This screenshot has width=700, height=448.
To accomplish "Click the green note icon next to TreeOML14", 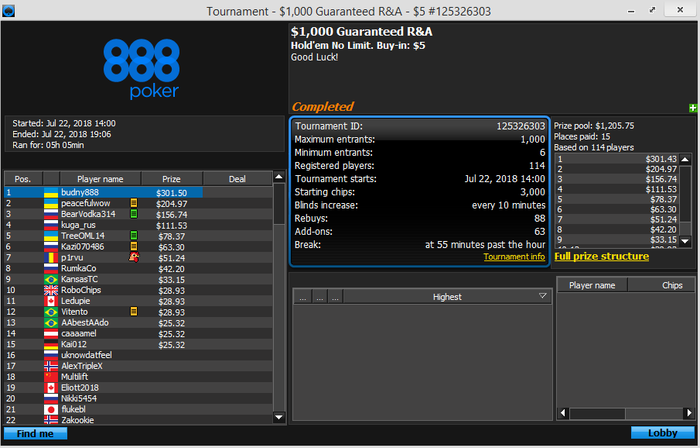I will [x=133, y=235].
